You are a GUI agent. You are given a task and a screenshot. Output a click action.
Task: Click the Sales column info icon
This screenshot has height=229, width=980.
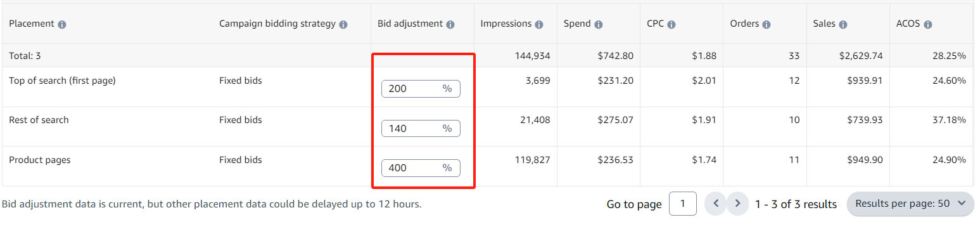843,25
